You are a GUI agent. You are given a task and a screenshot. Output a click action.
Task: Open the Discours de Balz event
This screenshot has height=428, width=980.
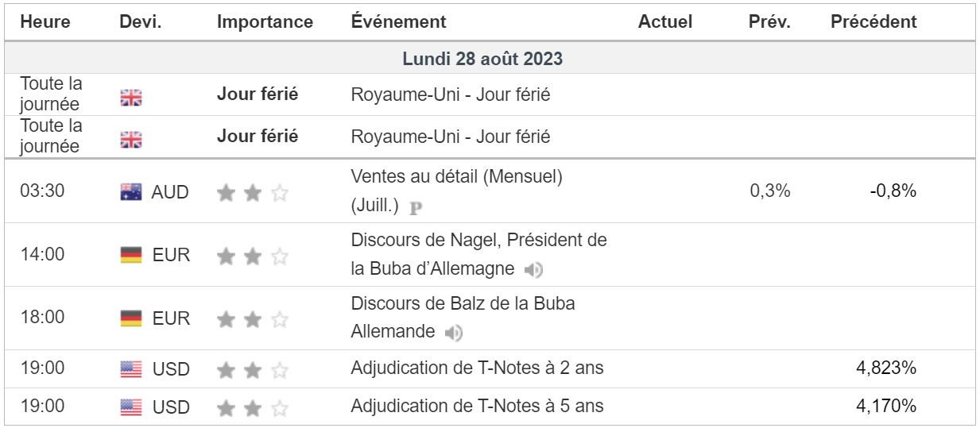coord(463,304)
